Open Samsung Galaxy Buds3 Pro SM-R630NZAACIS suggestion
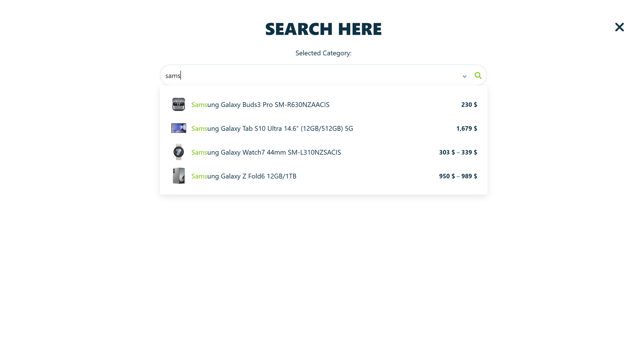The image size is (644, 354). pos(260,105)
